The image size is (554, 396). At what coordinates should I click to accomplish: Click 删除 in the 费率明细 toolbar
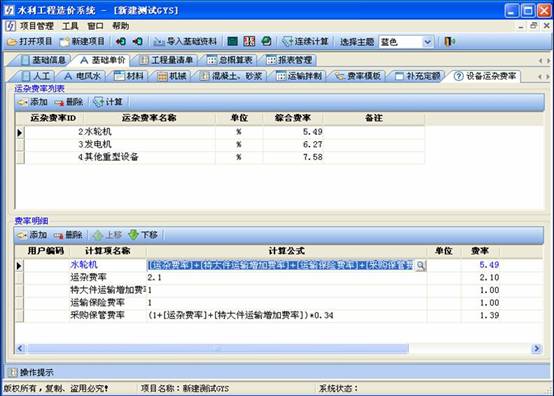pos(68,235)
